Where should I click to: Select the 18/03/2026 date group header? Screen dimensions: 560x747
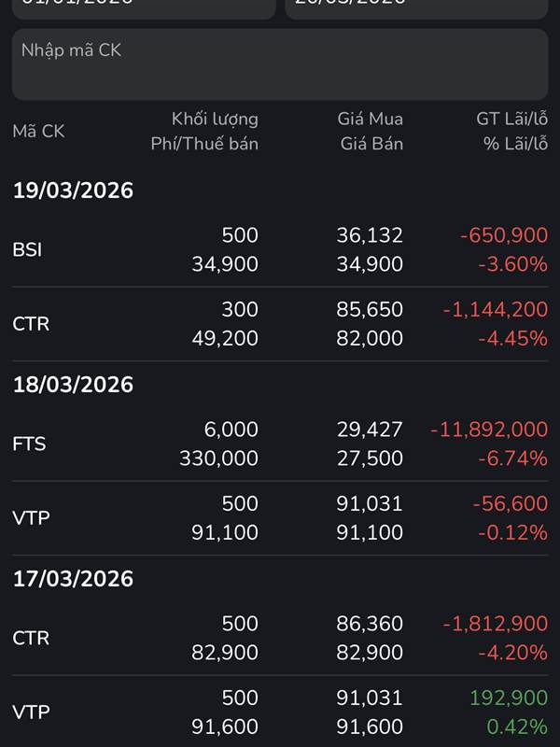coord(74,385)
